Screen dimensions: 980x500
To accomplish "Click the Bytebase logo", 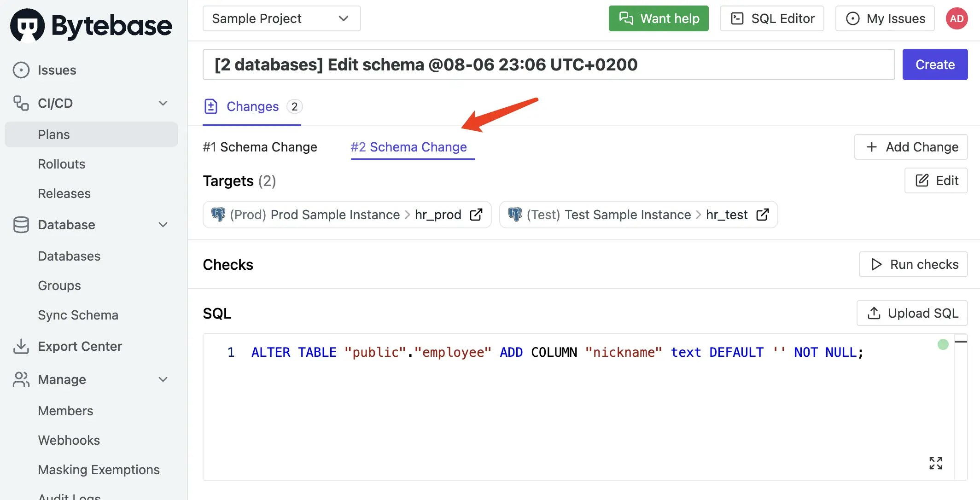I will coord(91,25).
